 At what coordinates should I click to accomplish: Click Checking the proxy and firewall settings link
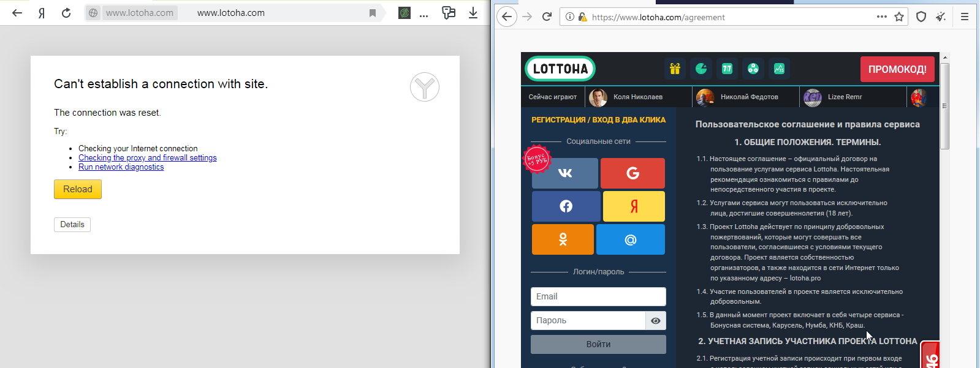(x=148, y=158)
